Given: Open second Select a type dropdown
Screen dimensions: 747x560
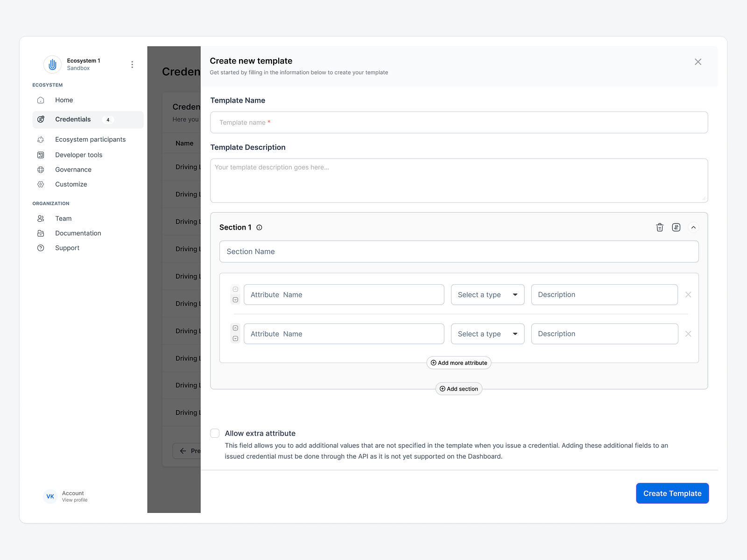Looking at the screenshot, I should coord(487,334).
